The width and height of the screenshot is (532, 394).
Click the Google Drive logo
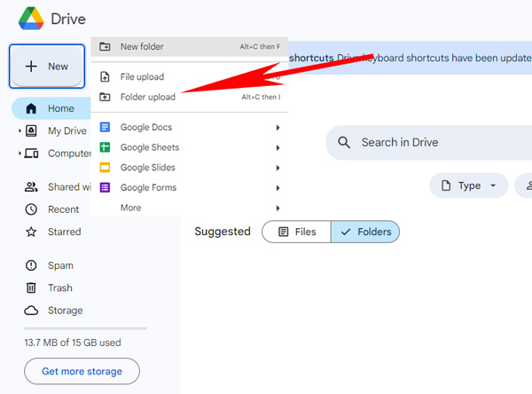tap(31, 19)
